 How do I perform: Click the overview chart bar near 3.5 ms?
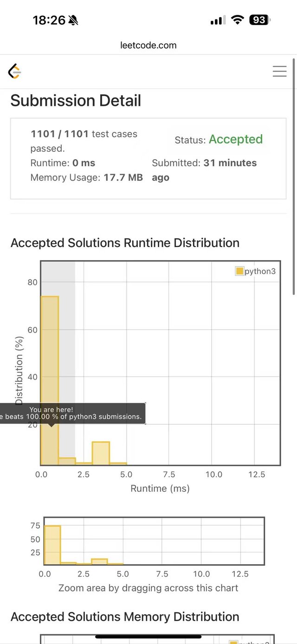[99, 561]
